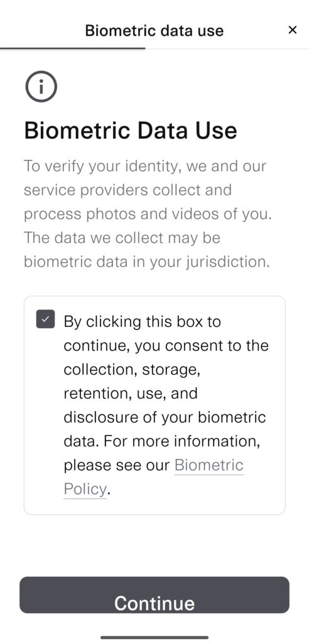Tap the Continue button

coord(154,595)
